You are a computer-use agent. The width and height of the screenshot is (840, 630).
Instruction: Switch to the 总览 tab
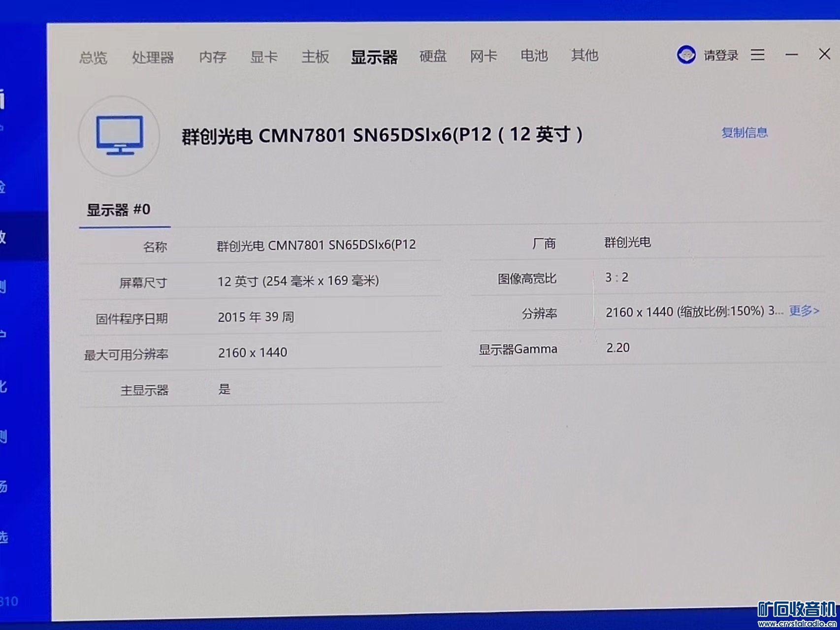coord(93,58)
